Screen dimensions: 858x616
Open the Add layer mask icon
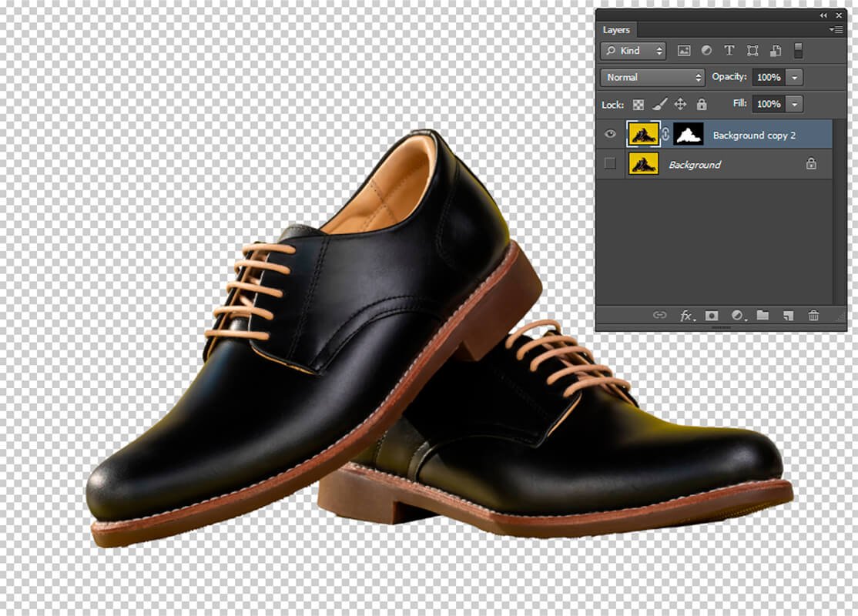pyautogui.click(x=712, y=316)
